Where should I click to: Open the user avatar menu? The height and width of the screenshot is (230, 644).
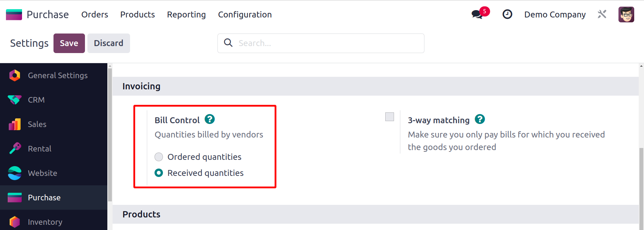click(626, 15)
